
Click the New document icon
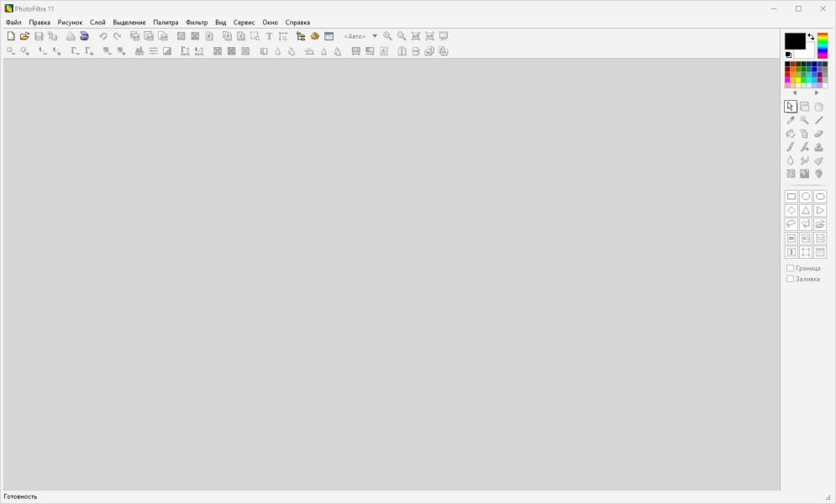[x=11, y=36]
